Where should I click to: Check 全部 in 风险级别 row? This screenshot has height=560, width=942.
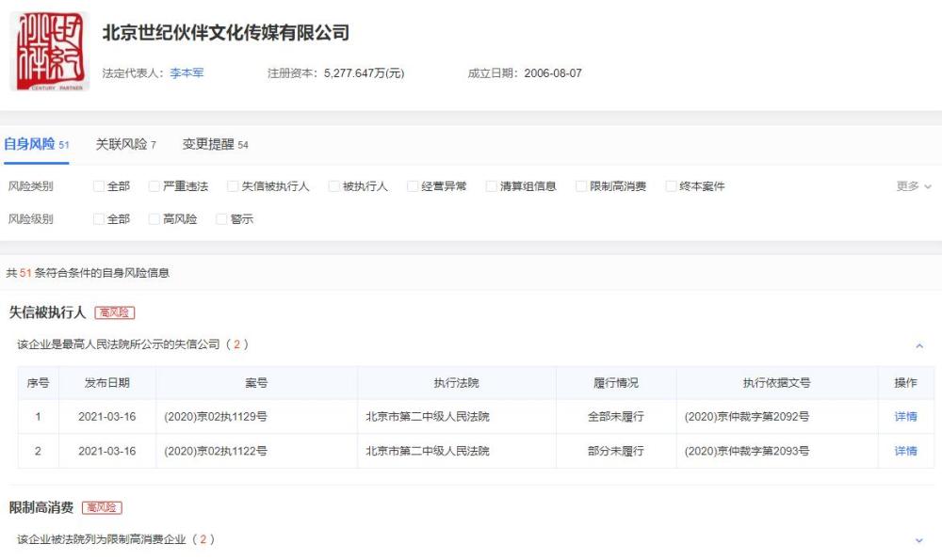(x=99, y=219)
